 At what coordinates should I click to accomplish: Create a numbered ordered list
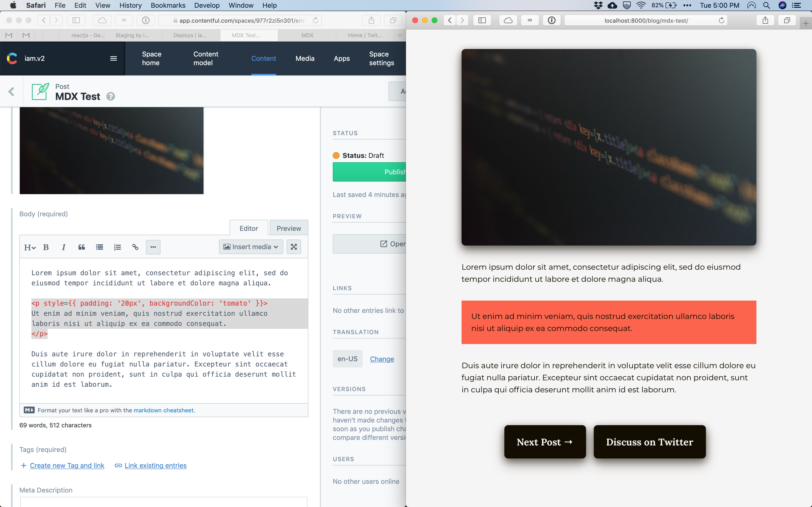click(x=117, y=247)
